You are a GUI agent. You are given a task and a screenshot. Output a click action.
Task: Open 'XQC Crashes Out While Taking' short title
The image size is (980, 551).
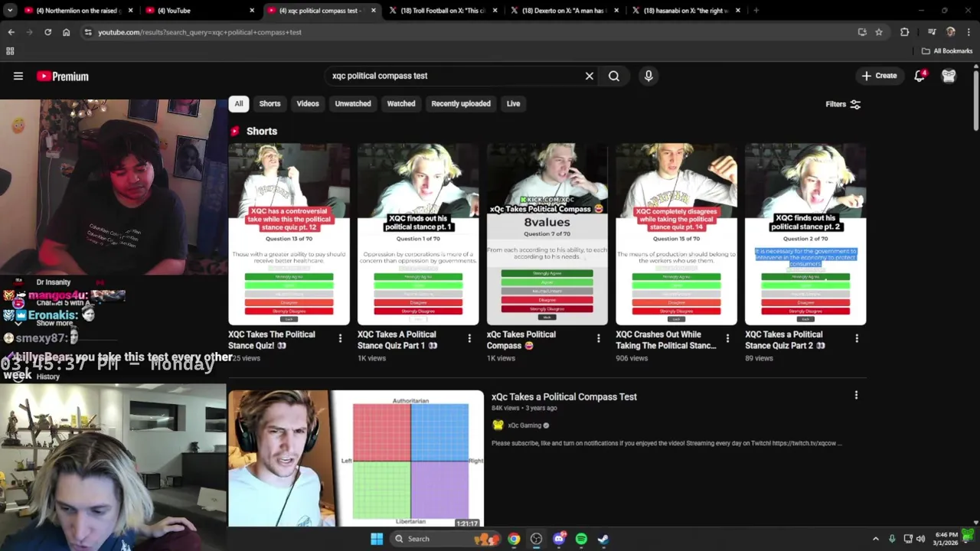[666, 340]
